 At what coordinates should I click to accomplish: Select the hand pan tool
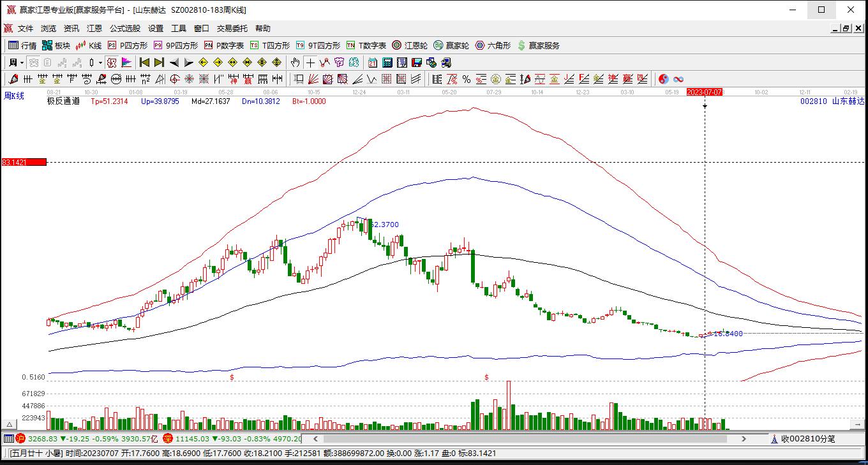[295, 63]
